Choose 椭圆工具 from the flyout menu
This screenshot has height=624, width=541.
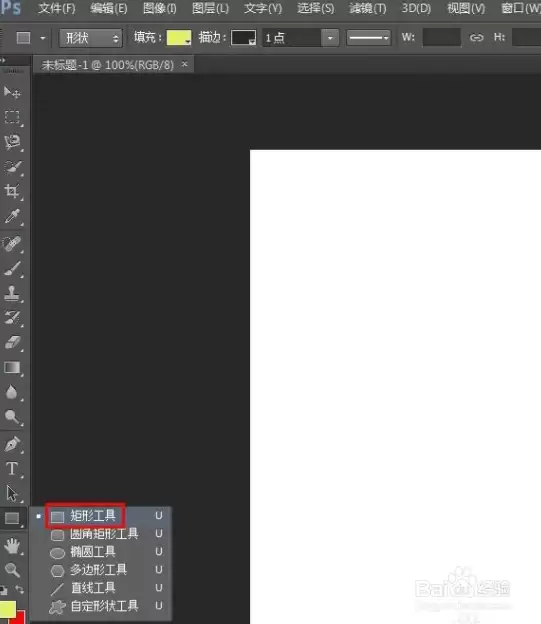pyautogui.click(x=93, y=552)
